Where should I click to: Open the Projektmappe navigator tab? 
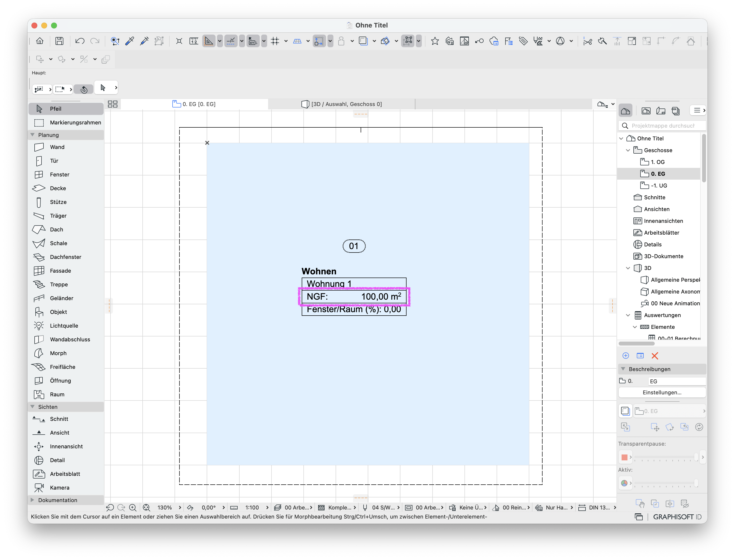pyautogui.click(x=625, y=111)
